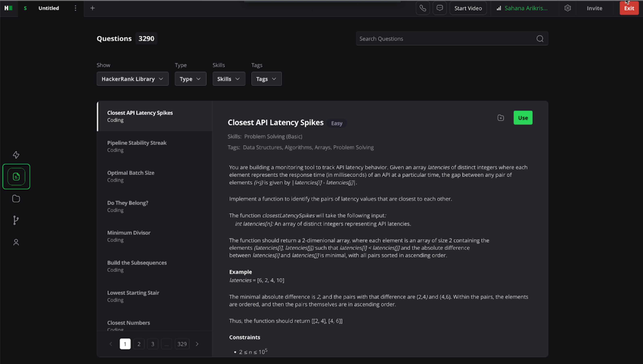Viewport: 643px width, 364px height.
Task: Type in the Search Questions field
Action: [446, 38]
